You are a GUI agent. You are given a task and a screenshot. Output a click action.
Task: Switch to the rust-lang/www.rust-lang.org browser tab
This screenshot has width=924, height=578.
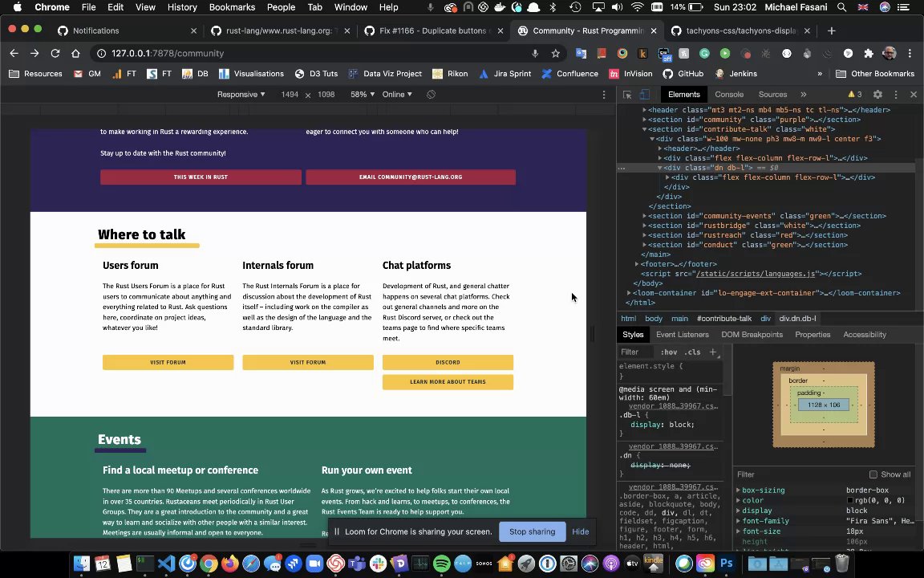coord(279,31)
